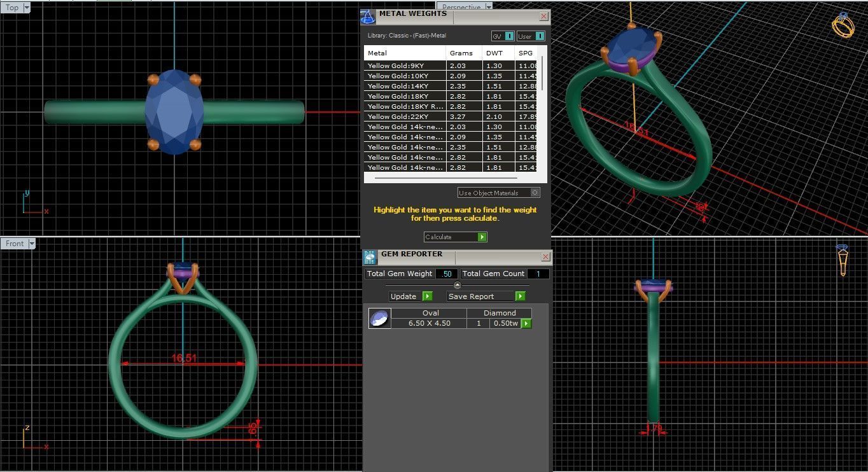Viewport: 868px width, 472px height.
Task: Click green arrow beside 0.50tw
Action: click(x=526, y=323)
